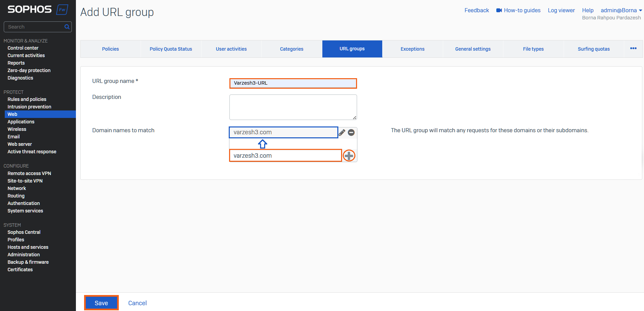Select the URL groups tab
644x311 pixels.
pos(352,49)
